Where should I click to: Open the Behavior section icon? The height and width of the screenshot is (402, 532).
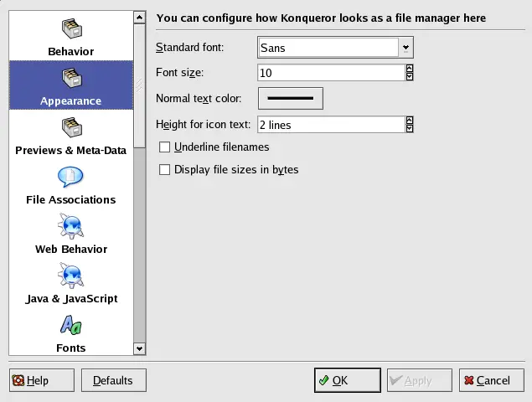[71, 28]
